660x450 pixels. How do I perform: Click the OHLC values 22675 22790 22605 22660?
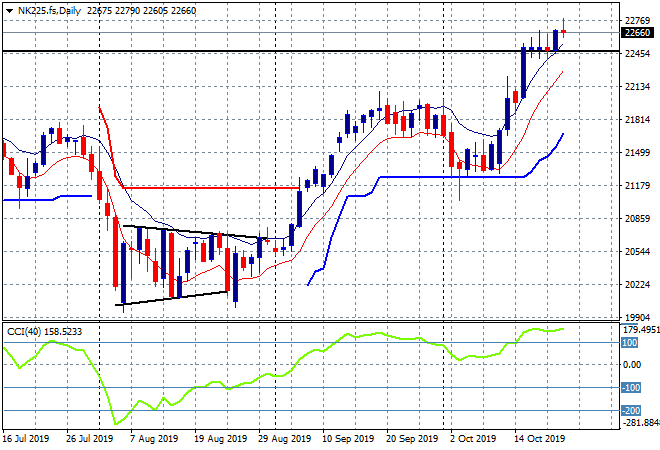141,11
